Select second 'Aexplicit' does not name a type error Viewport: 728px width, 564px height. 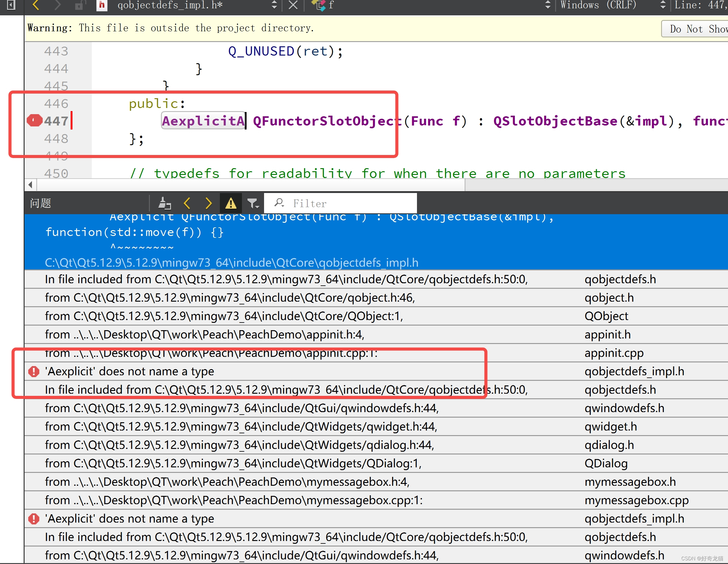376,519
